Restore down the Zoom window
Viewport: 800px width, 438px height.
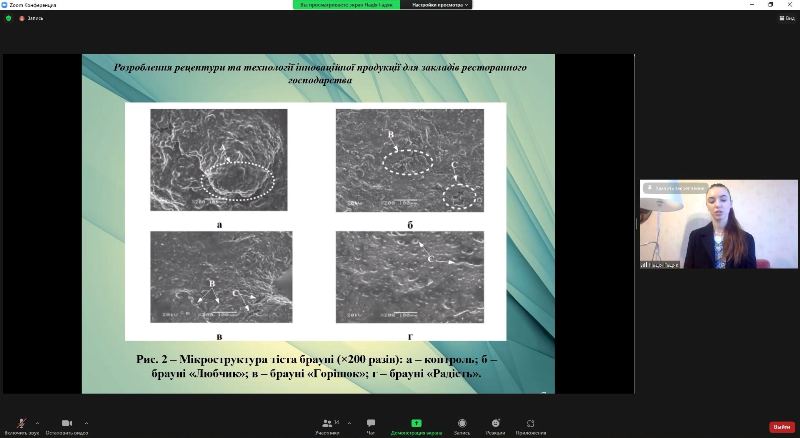[x=770, y=5]
